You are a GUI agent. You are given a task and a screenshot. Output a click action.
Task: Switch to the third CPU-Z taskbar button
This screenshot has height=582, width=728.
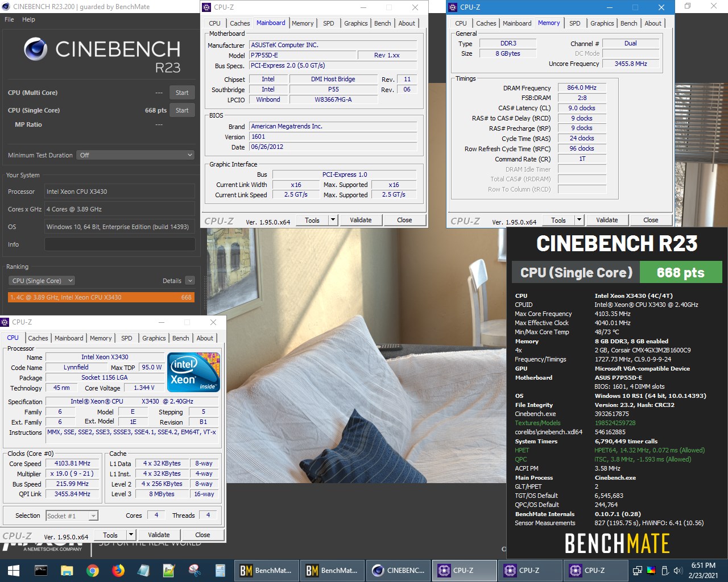click(x=595, y=570)
